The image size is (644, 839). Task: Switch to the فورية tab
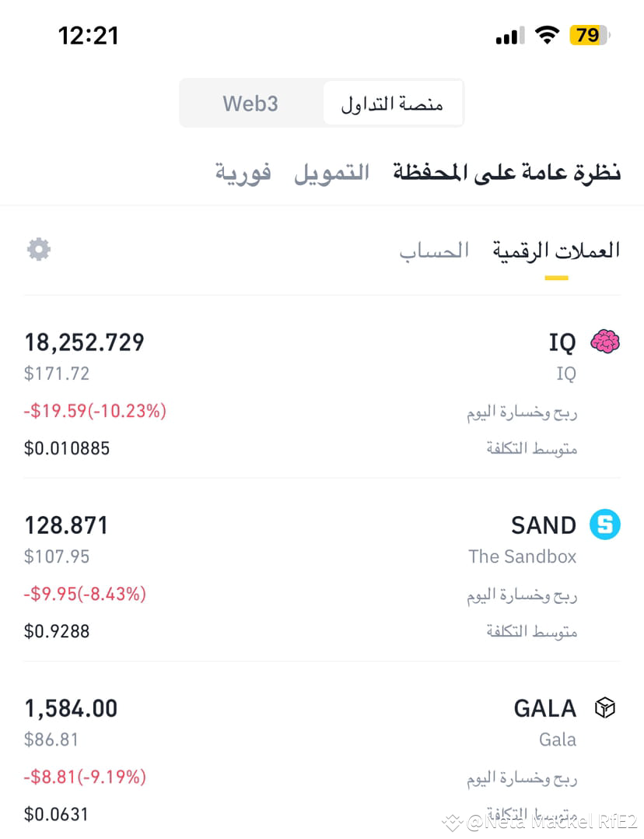[243, 172]
